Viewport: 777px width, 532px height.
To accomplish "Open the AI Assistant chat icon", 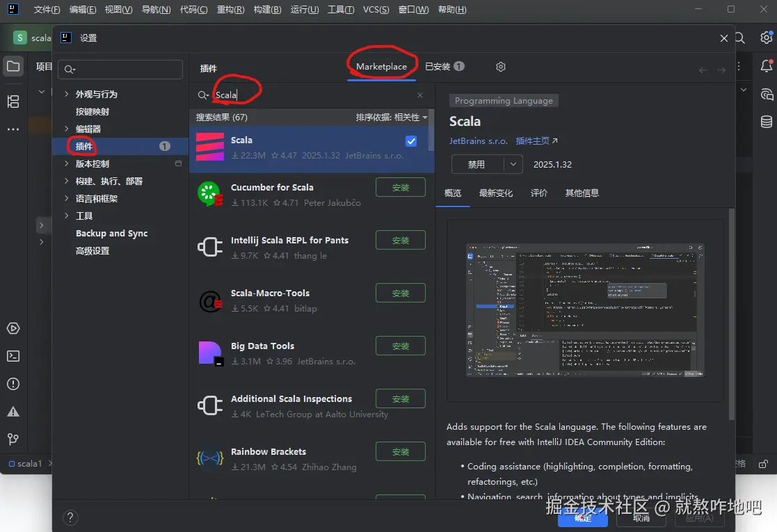I will click(x=767, y=94).
